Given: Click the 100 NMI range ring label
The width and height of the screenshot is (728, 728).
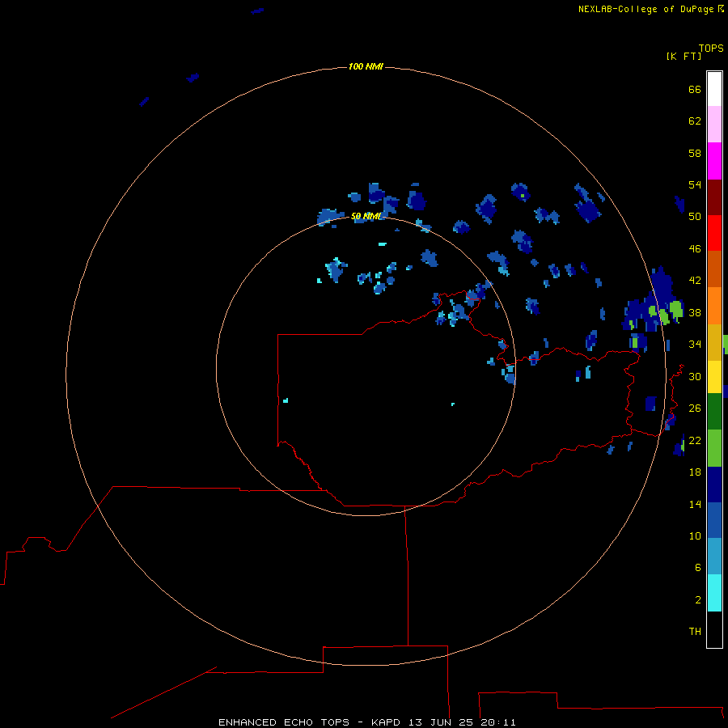Looking at the screenshot, I should click(x=366, y=66).
